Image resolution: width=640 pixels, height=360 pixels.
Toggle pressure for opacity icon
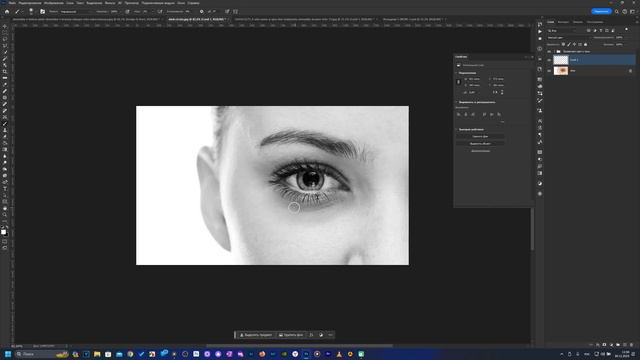pyautogui.click(x=127, y=11)
